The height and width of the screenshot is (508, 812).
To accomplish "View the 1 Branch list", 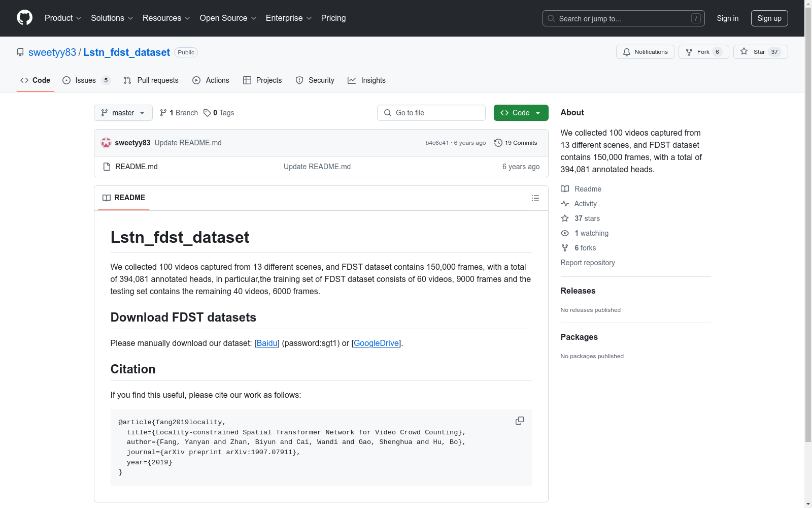I will tap(179, 113).
